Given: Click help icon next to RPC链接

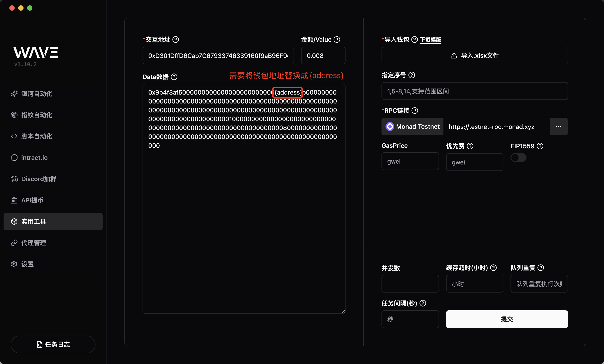Looking at the screenshot, I should 415,111.
